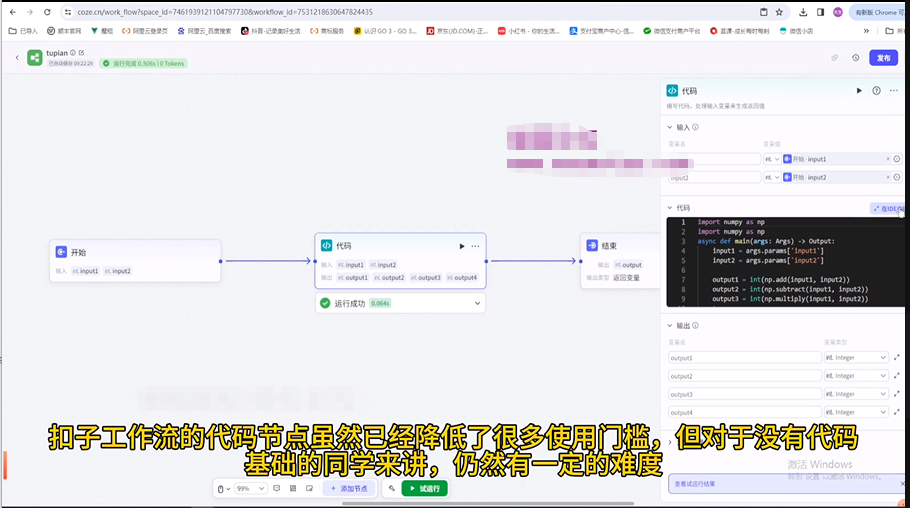Screen dimensions: 910x508
Task: Click the auto-layout grid icon
Action: pos(292,489)
